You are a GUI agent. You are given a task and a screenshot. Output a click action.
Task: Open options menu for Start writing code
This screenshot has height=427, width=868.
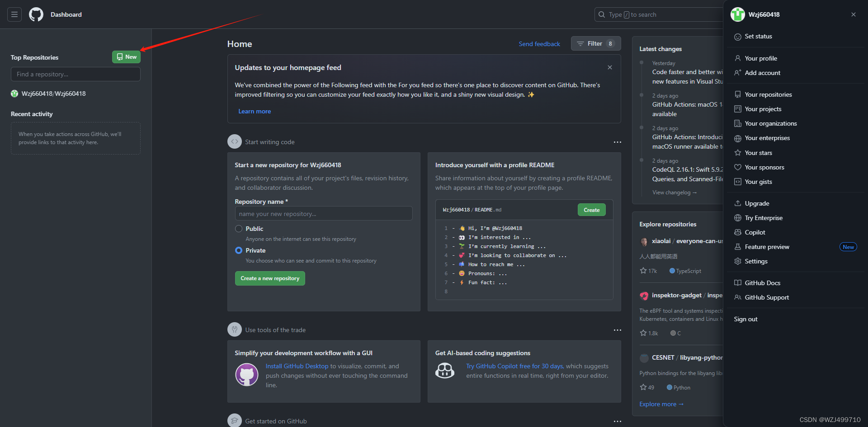pos(618,142)
